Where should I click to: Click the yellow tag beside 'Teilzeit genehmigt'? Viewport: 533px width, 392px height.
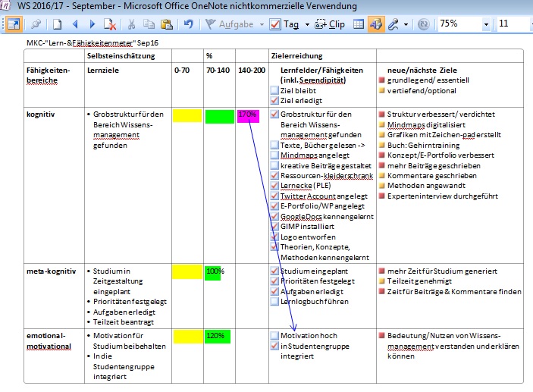[x=381, y=281]
